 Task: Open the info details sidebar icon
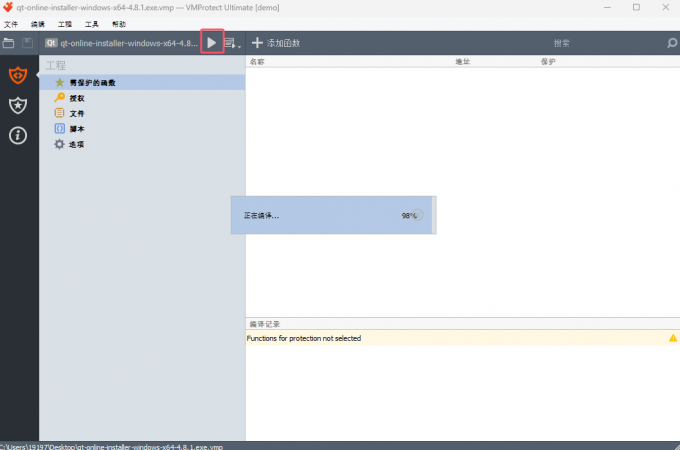point(18,135)
